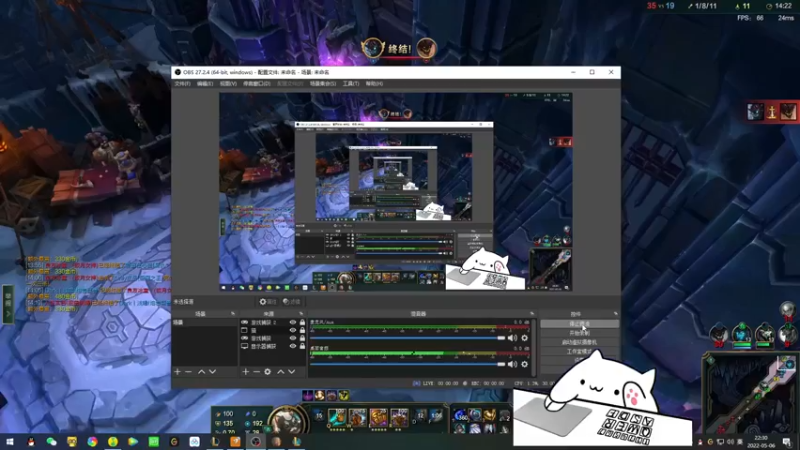
Task: Click the mixer panel vertical scrollbar
Action: coord(534,347)
